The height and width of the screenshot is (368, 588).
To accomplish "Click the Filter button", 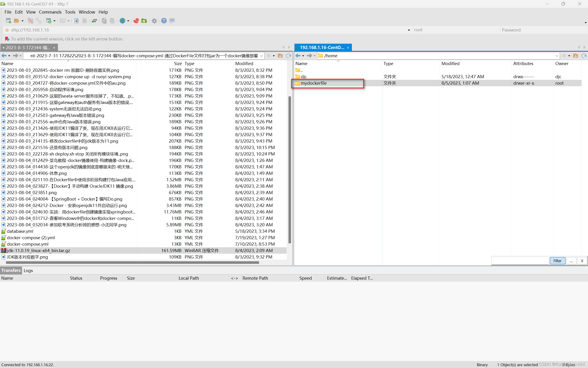I will [558, 261].
